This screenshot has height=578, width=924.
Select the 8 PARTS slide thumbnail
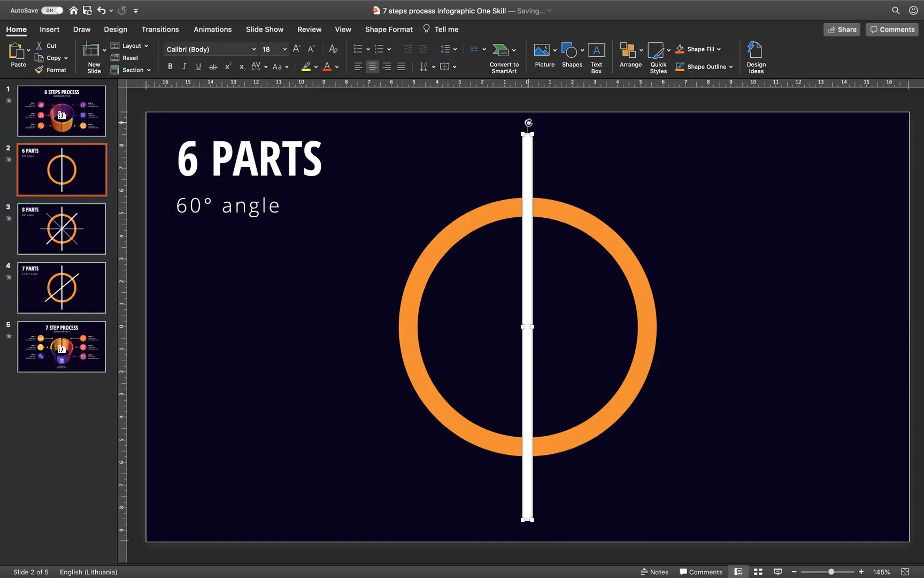61,229
